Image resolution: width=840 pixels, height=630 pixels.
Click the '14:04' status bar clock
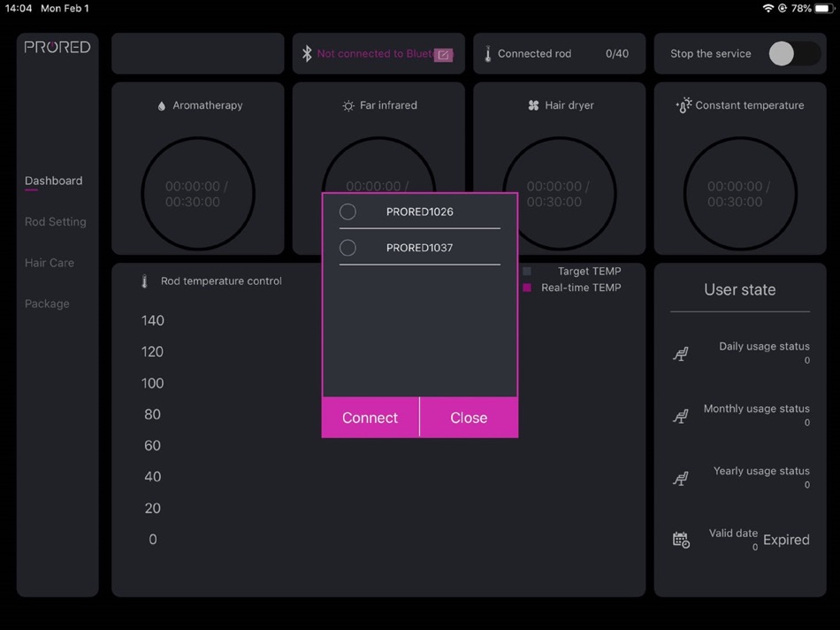click(19, 8)
